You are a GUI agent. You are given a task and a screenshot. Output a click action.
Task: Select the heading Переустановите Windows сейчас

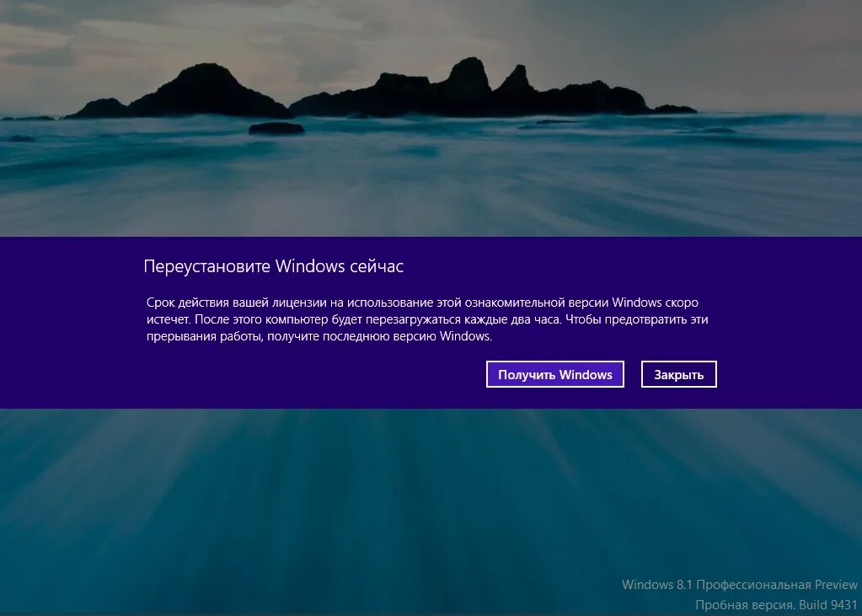273,266
